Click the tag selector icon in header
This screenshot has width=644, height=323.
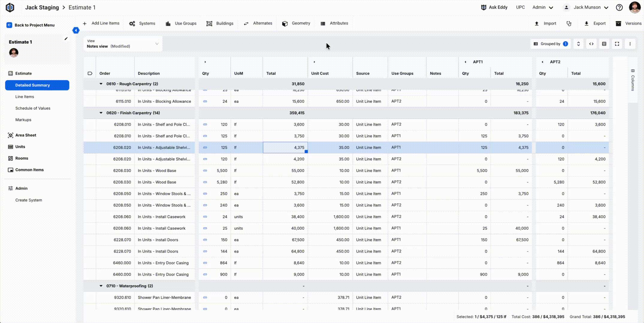point(90,73)
